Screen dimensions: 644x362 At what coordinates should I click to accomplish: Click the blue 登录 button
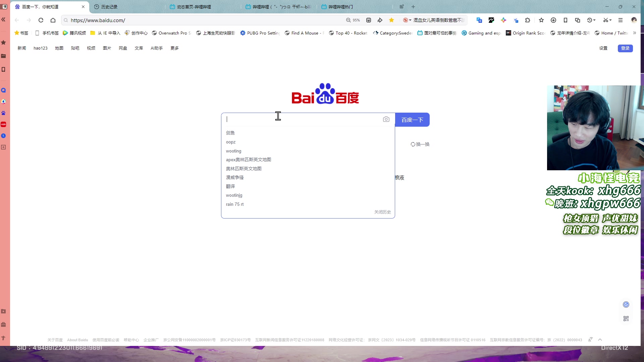click(625, 48)
